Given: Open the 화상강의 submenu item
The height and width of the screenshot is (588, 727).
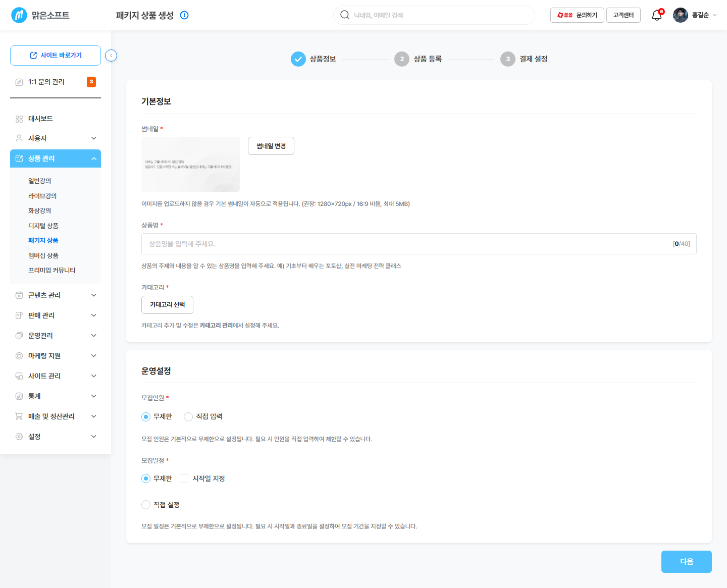Looking at the screenshot, I should [x=39, y=210].
